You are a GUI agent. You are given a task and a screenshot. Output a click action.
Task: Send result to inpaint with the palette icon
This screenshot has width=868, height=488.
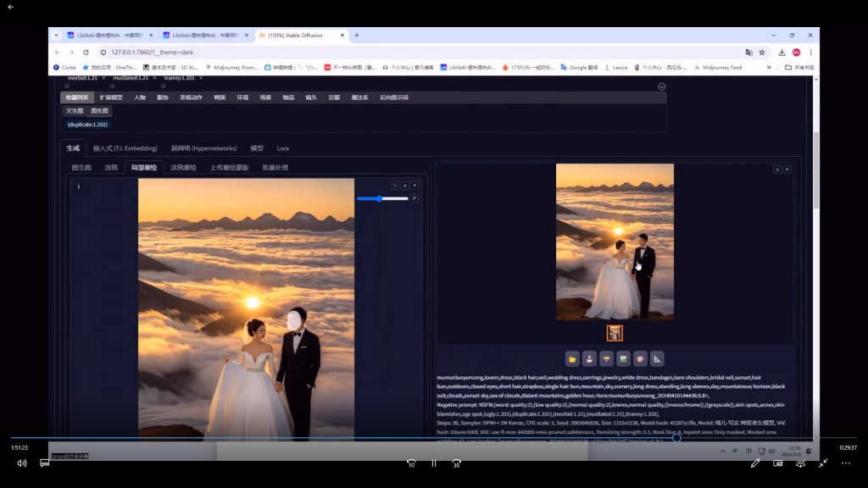[640, 358]
